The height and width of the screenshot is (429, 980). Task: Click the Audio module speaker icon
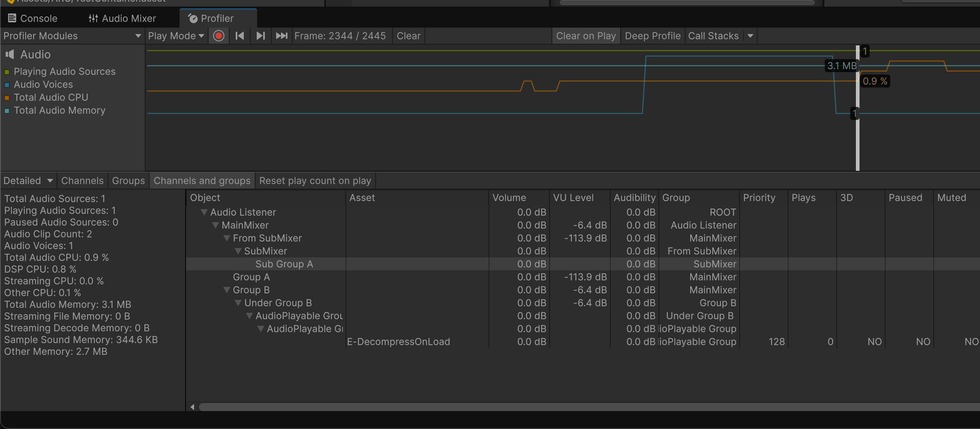pyautogui.click(x=10, y=54)
